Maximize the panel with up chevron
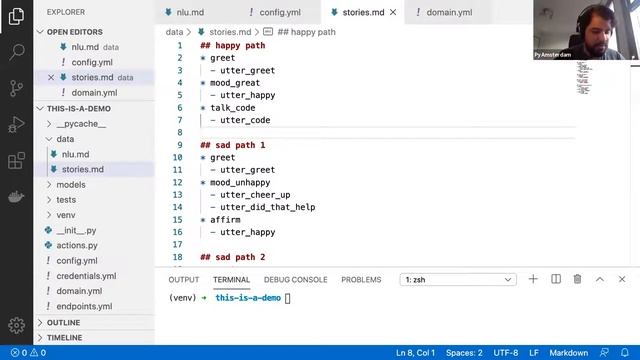Screen dimensions: 640x360 point(600,279)
